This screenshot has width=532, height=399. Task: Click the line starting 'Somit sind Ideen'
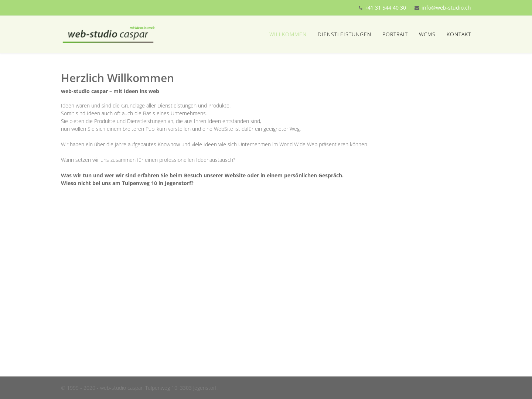point(134,113)
